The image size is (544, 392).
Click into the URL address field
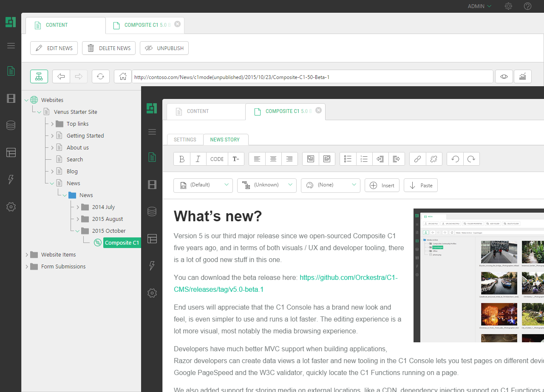pyautogui.click(x=312, y=77)
